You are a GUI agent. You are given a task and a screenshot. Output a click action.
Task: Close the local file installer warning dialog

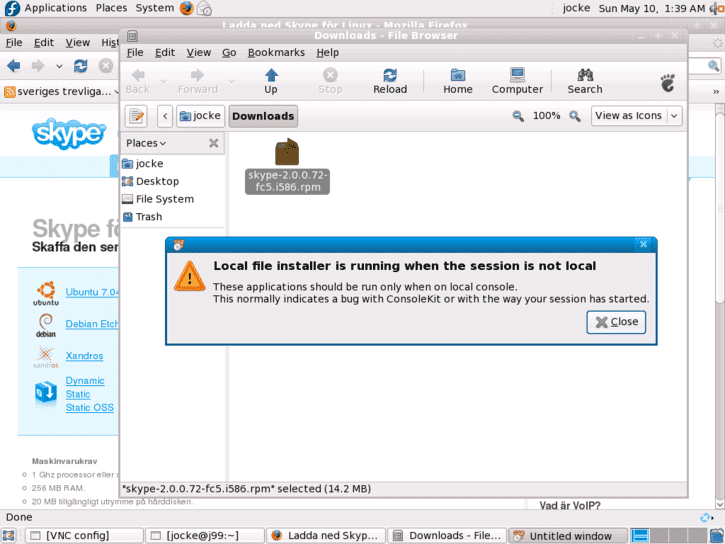coord(616,322)
